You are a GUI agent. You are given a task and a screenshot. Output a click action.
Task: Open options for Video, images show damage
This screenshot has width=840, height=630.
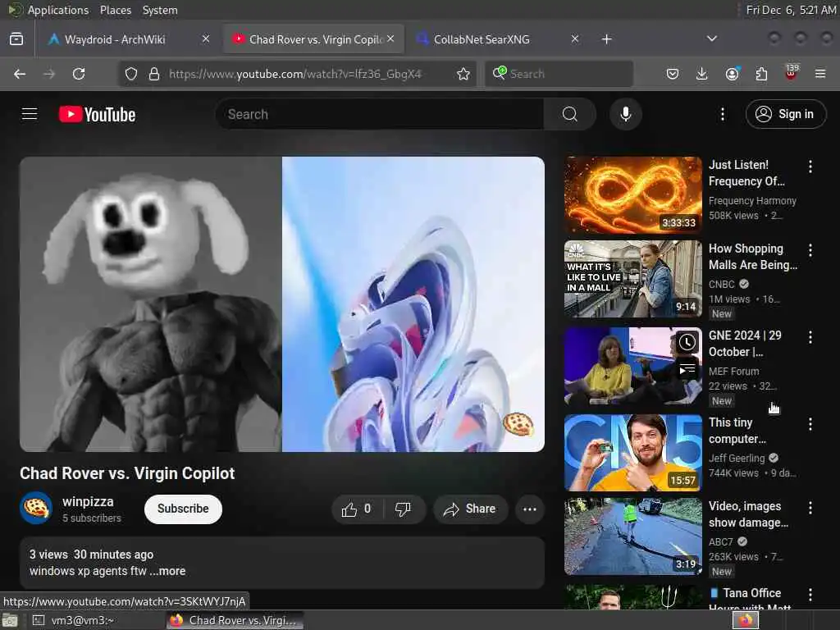[810, 508]
